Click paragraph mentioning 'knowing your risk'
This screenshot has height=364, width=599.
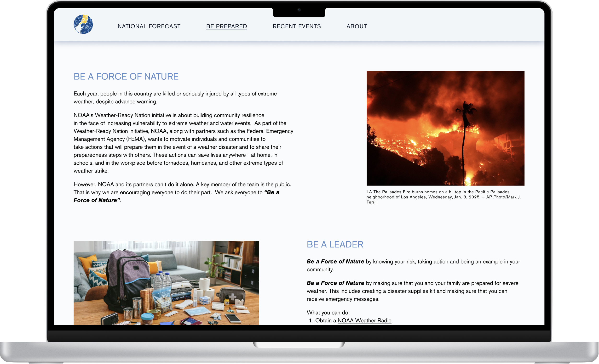click(413, 265)
